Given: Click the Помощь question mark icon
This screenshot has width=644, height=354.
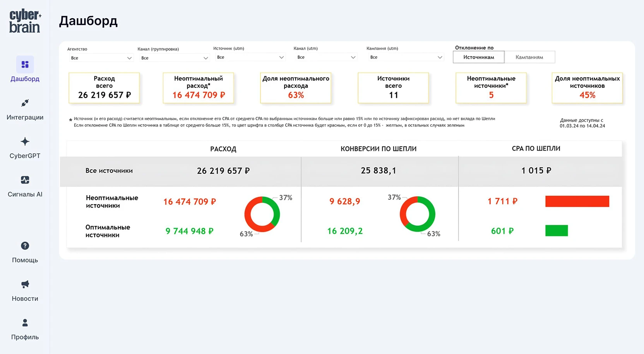Looking at the screenshot, I should [x=25, y=246].
